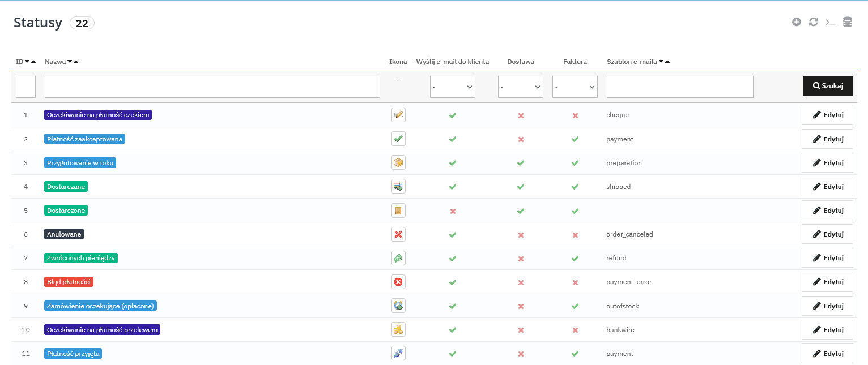Focus the Nazwa filter text field
The width and height of the screenshot is (868, 365).
[x=212, y=87]
